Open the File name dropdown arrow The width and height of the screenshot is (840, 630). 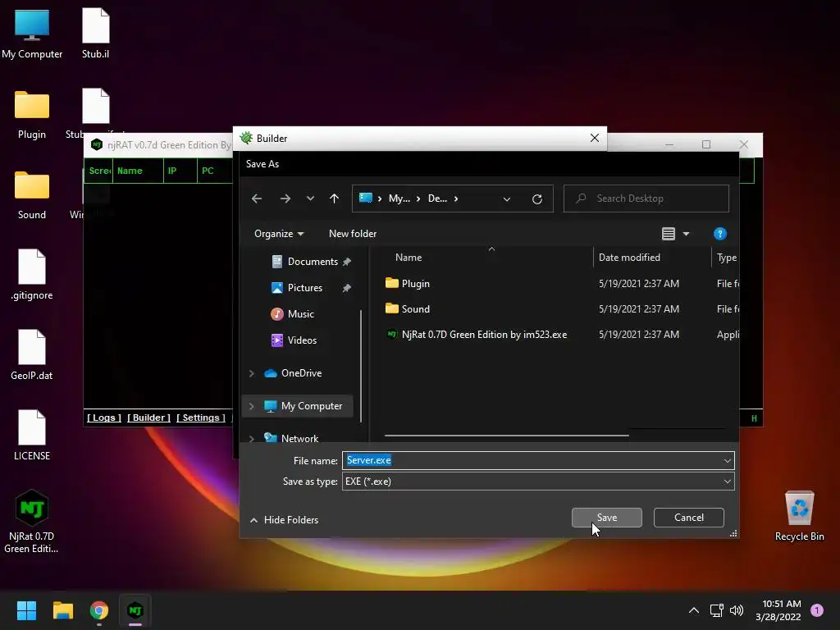tap(727, 461)
